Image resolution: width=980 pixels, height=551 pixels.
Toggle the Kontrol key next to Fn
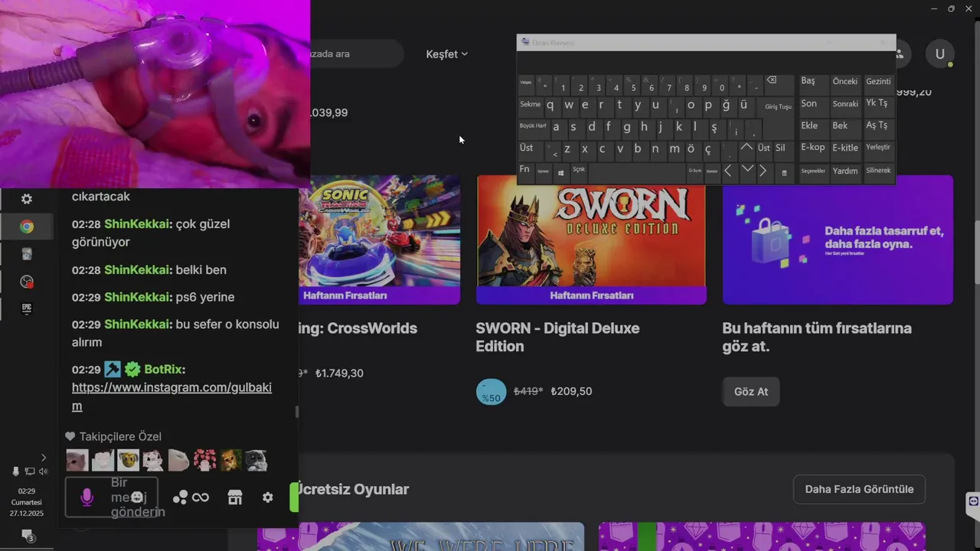click(543, 172)
